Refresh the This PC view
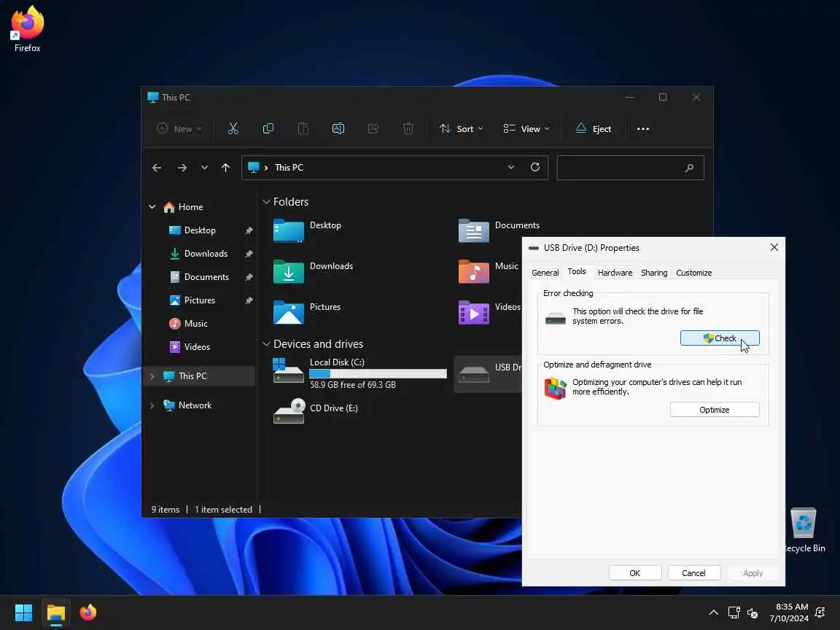The height and width of the screenshot is (630, 840). tap(534, 167)
